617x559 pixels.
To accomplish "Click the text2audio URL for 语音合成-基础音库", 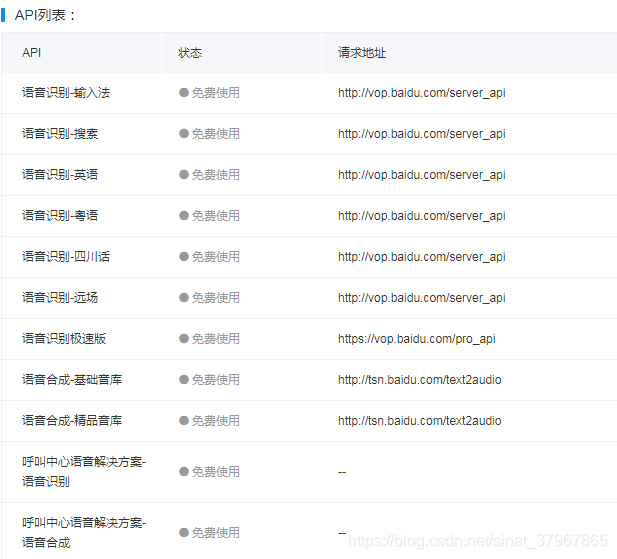I will 420,380.
